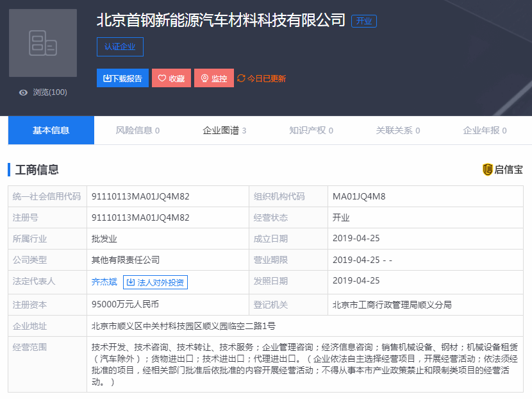Click the 经营范围 description text
The height and width of the screenshot is (399, 532).
[x=304, y=364]
